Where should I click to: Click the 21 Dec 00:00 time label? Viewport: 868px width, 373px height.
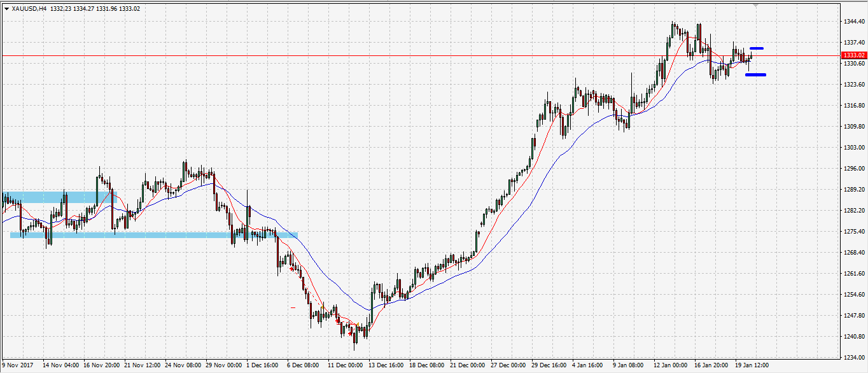coord(468,366)
